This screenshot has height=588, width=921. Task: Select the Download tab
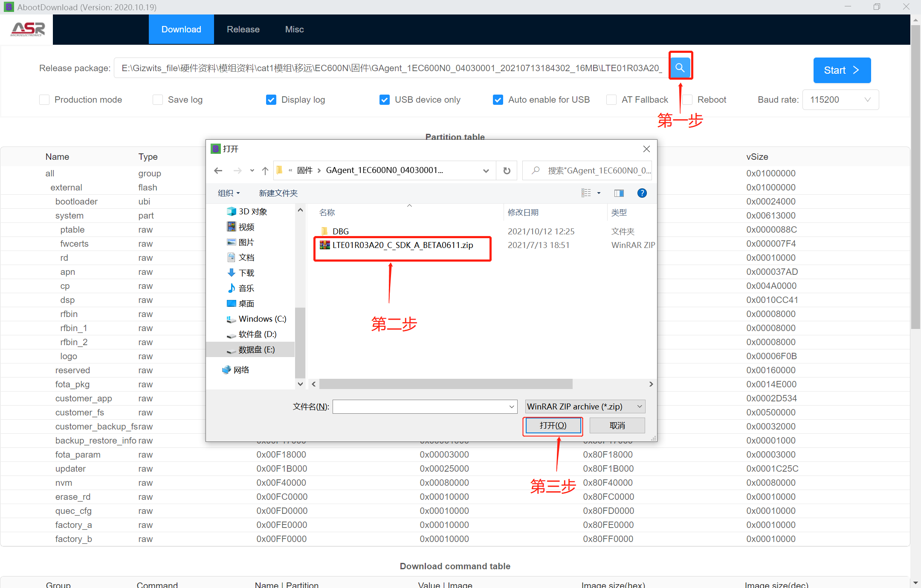[180, 29]
